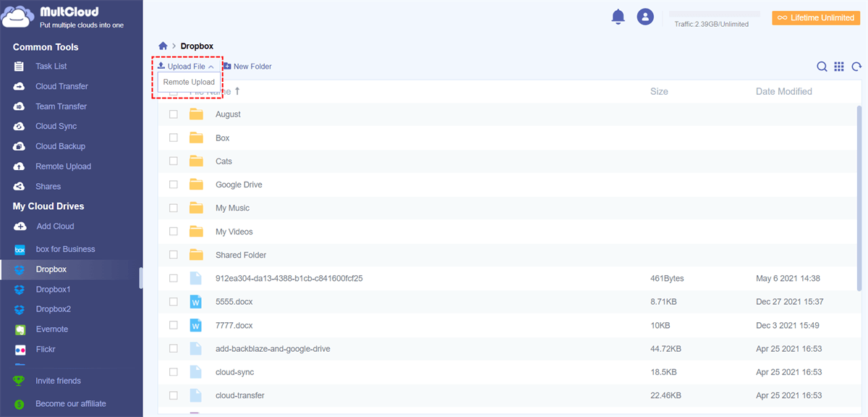The width and height of the screenshot is (868, 417).
Task: Click the Remote Upload sidebar icon
Action: point(20,167)
